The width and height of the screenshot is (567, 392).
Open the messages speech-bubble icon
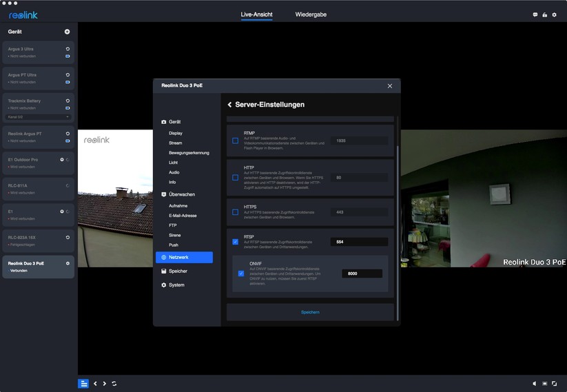(x=535, y=14)
